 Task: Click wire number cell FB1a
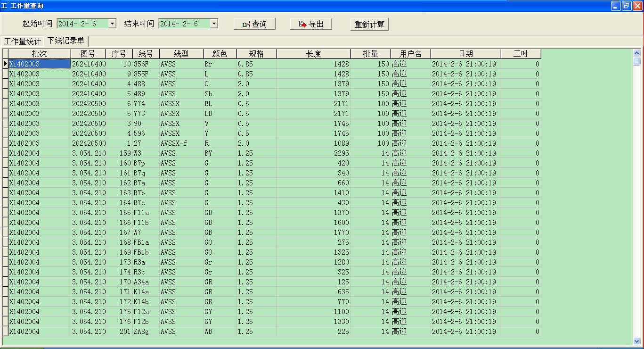tap(146, 242)
